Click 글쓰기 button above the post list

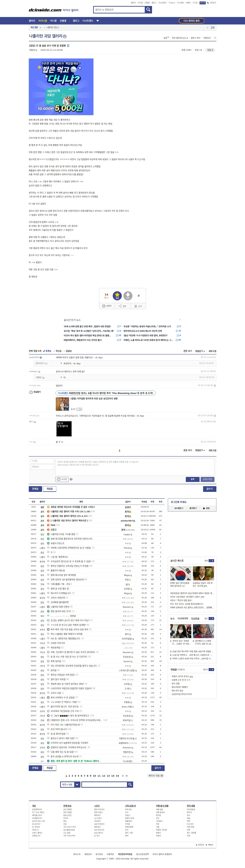click(209, 489)
